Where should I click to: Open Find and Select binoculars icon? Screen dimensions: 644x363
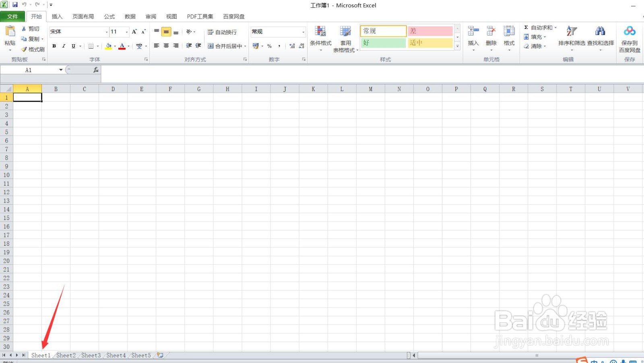click(600, 31)
